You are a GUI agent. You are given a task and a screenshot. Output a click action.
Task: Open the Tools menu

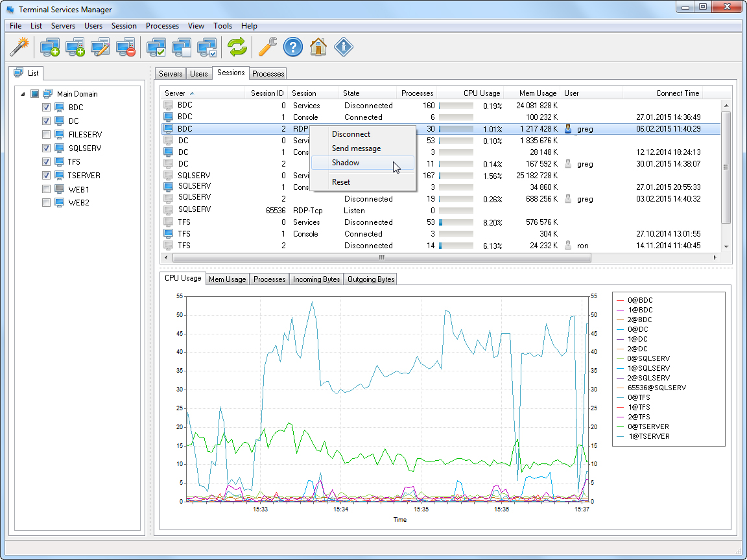coord(222,26)
